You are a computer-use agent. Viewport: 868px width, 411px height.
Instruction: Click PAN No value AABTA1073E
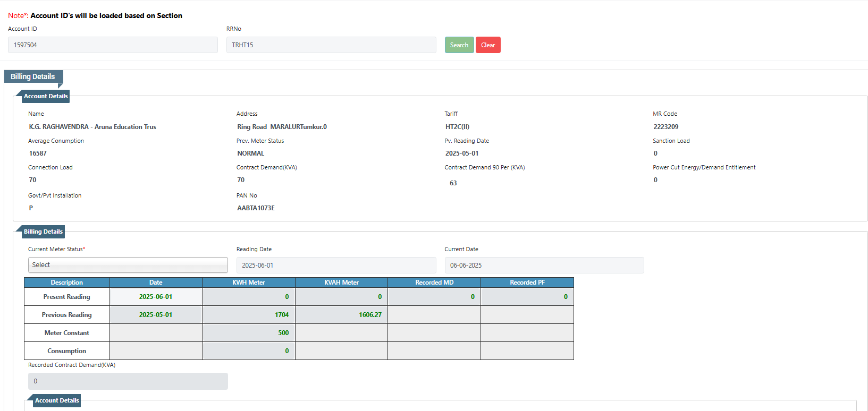[256, 208]
